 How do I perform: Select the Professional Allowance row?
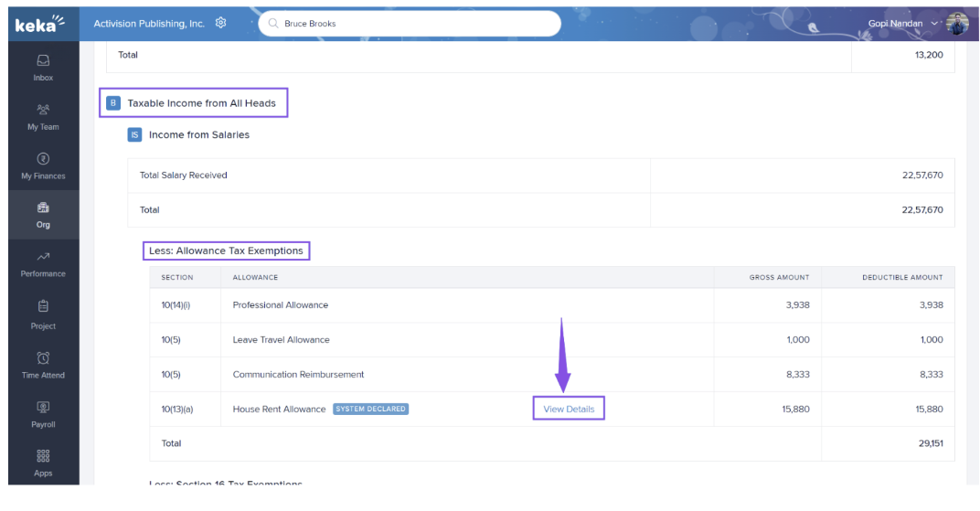281,305
